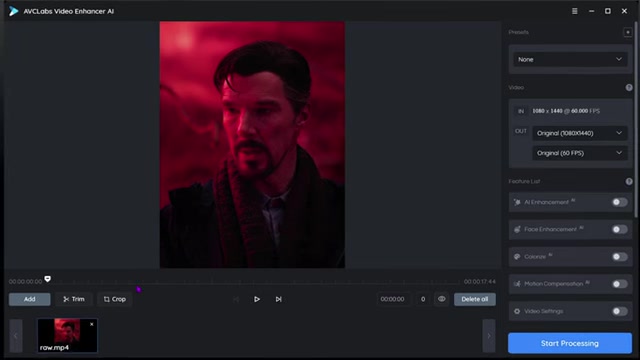Click the Video Settings gear icon

click(x=517, y=311)
